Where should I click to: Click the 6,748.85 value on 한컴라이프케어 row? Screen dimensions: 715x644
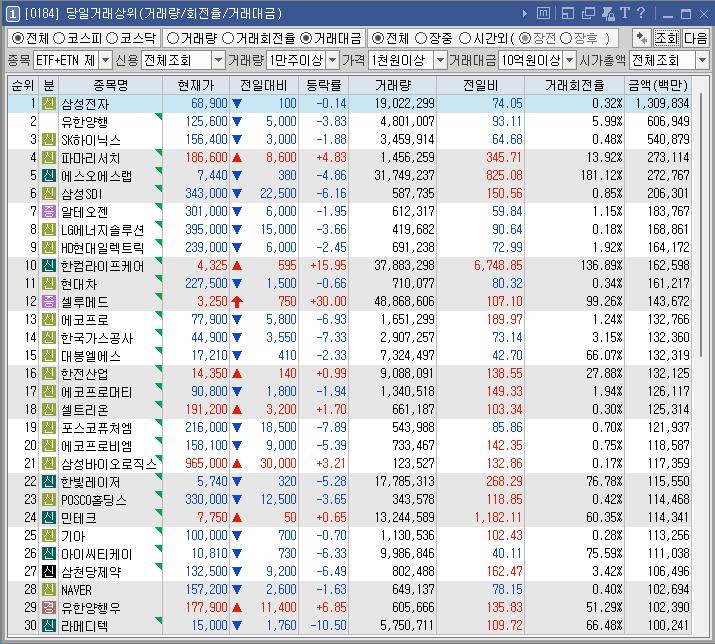pyautogui.click(x=498, y=265)
